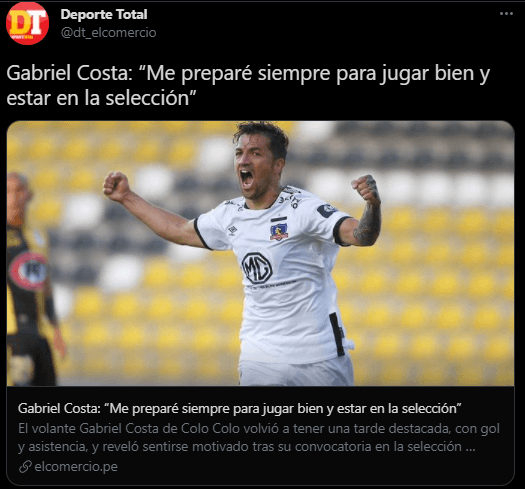This screenshot has width=525, height=489.
Task: Click the raised fist on the photo's left side
Action: [x=116, y=186]
